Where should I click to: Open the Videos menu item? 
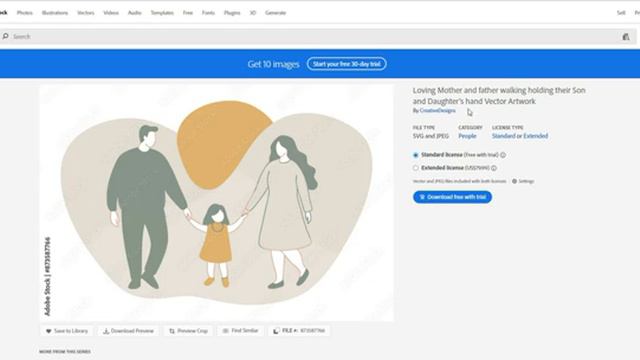pyautogui.click(x=111, y=13)
